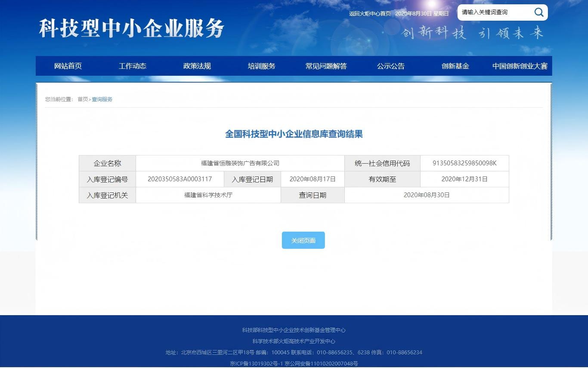Open the 工作动态 menu item

coord(133,66)
